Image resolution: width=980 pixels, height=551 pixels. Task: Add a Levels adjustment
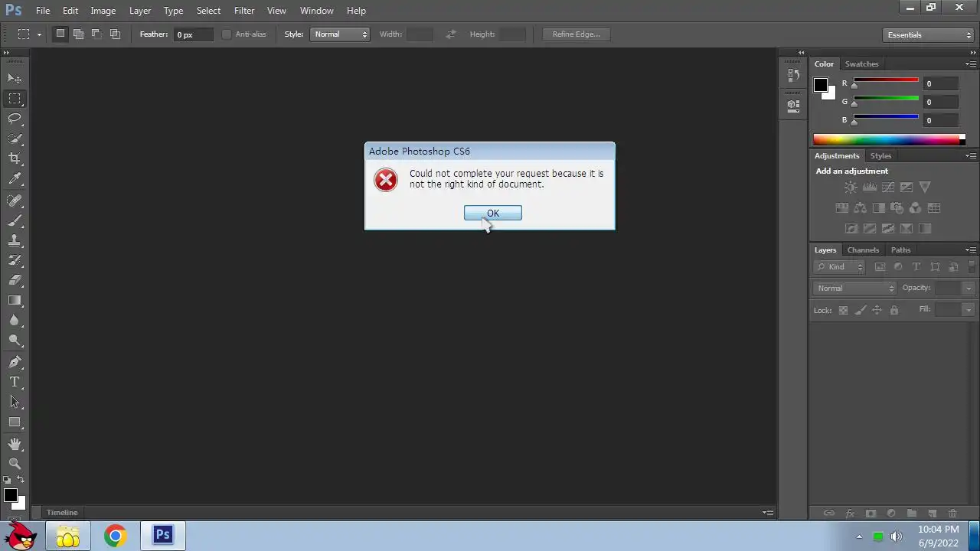point(870,187)
